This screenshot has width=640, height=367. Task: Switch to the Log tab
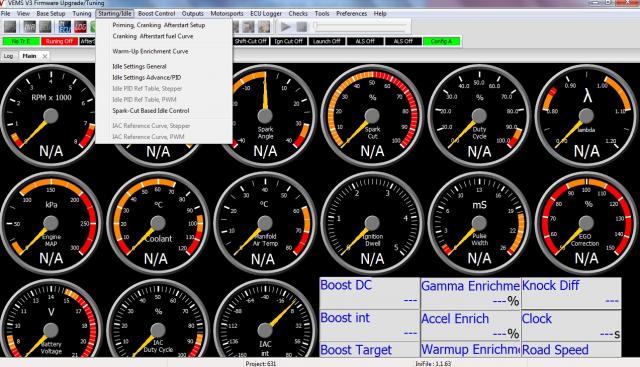tap(9, 56)
